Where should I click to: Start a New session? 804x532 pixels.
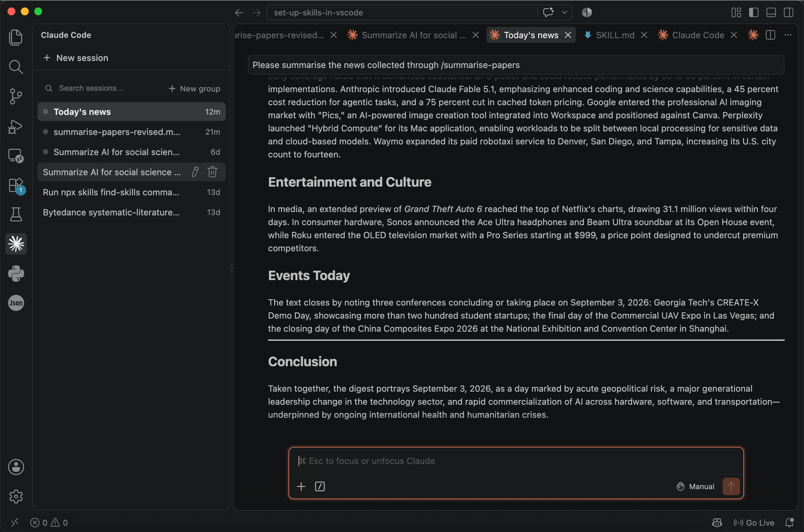click(76, 58)
